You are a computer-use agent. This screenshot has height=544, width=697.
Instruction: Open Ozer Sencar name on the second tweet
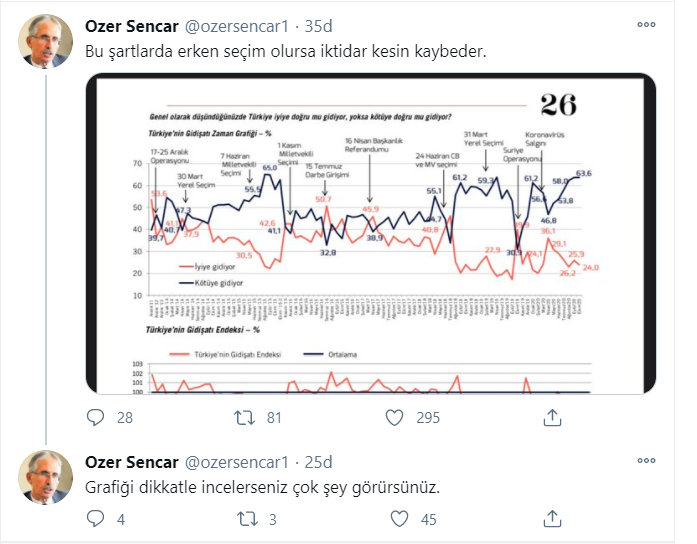(132, 462)
